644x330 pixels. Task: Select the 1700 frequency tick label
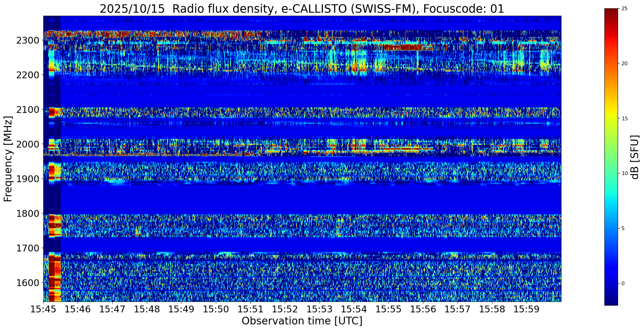(x=29, y=248)
